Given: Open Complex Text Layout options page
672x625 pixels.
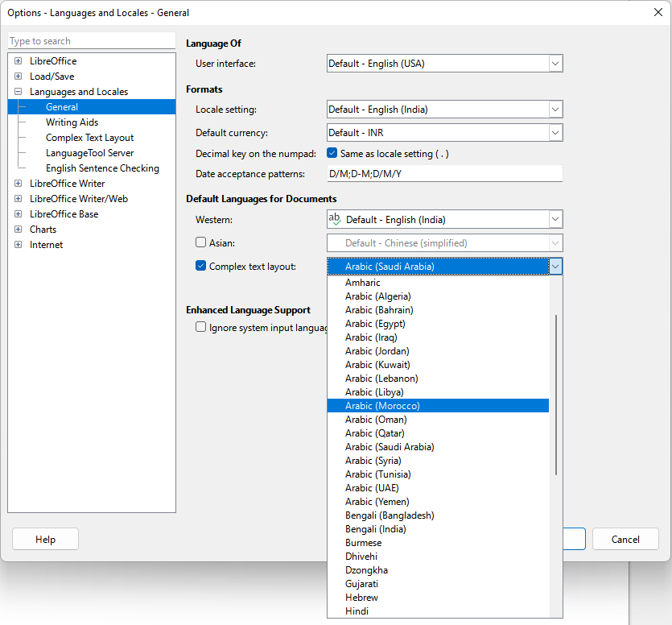Looking at the screenshot, I should point(89,138).
